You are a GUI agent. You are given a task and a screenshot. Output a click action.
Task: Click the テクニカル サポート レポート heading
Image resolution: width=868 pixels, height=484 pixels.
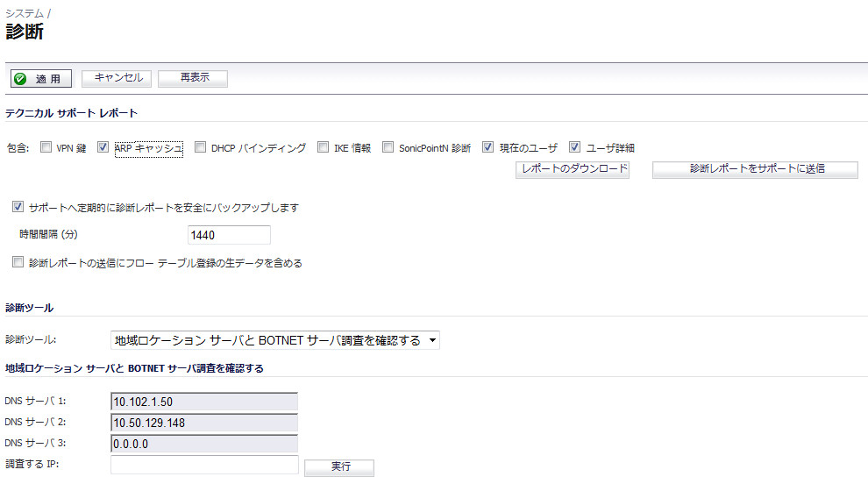71,113
